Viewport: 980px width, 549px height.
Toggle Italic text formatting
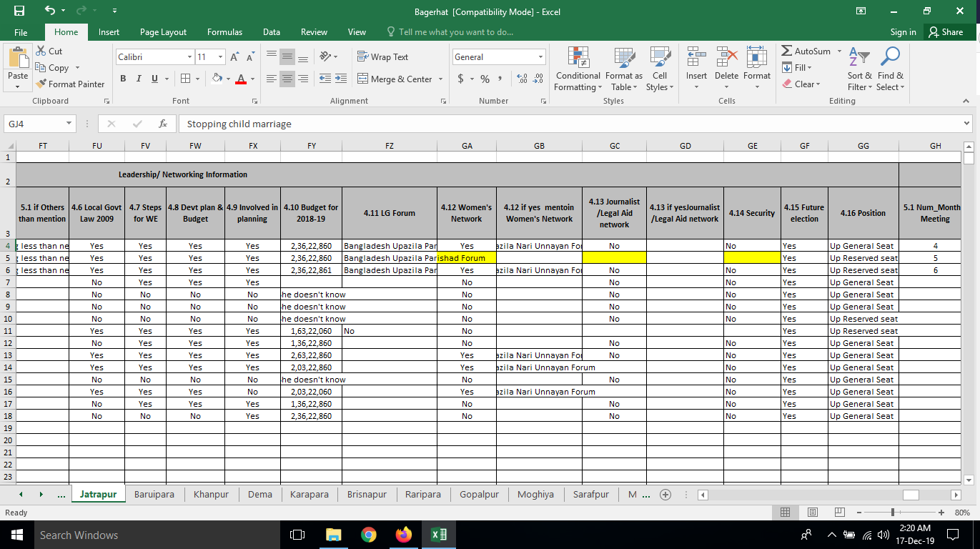[139, 79]
